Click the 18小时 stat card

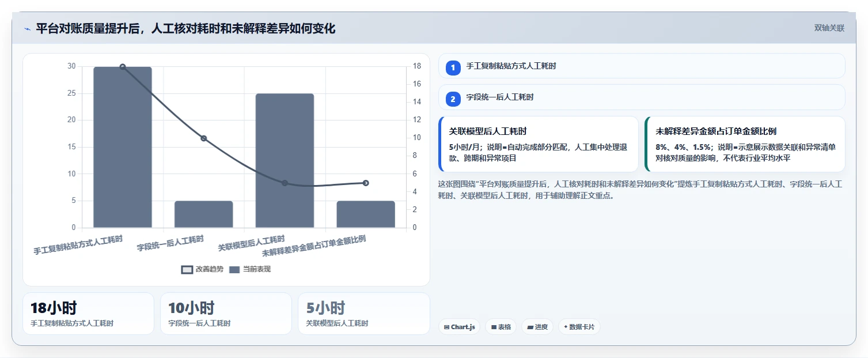point(88,314)
